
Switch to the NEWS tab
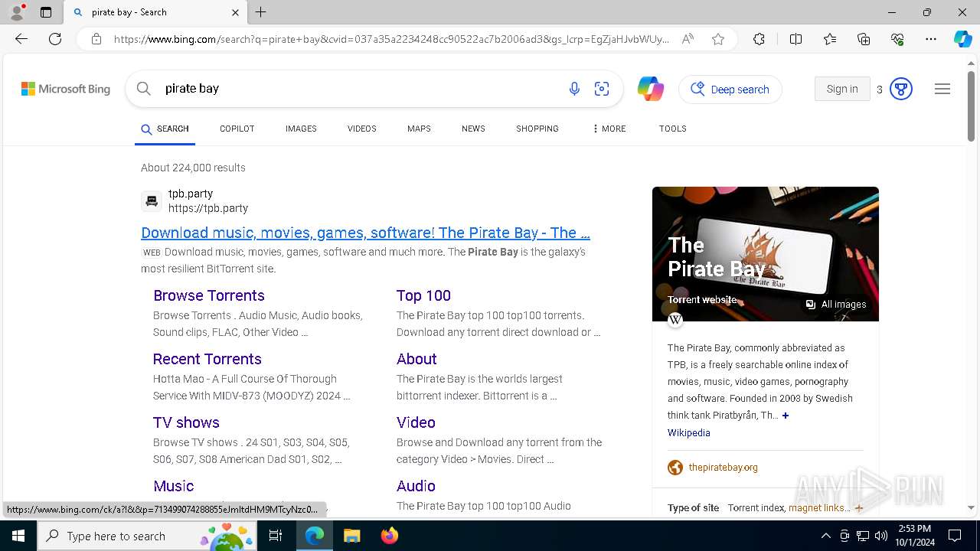pos(473,129)
